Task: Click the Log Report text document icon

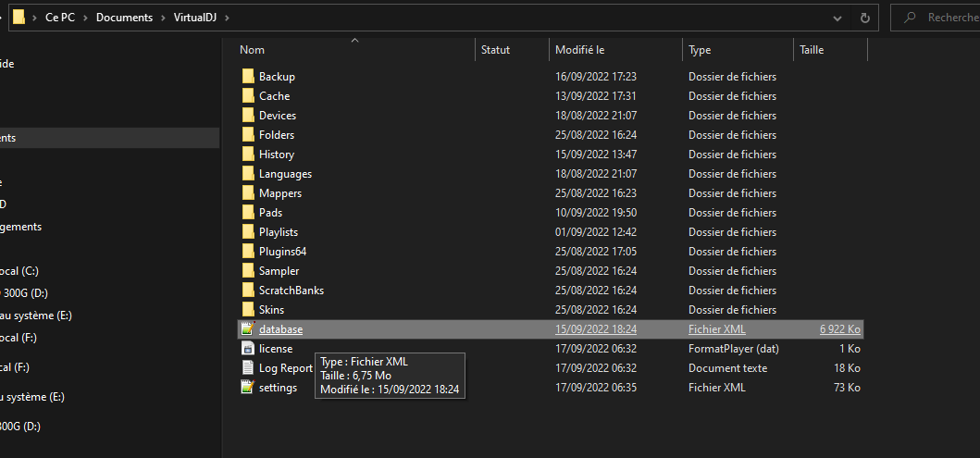Action: coord(248,367)
